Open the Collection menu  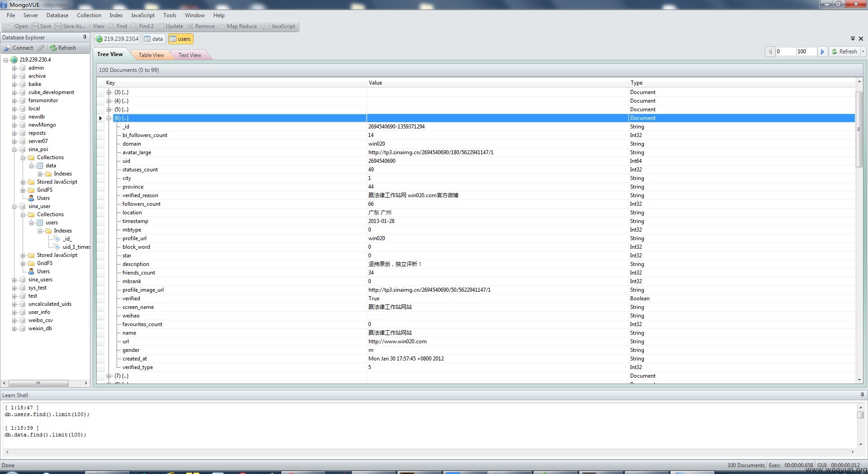[x=89, y=15]
